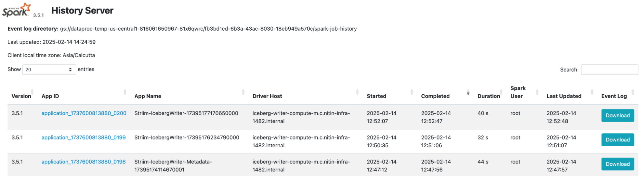Image resolution: width=644 pixels, height=176 pixels.
Task: Sort by Started column arrows
Action: pos(412,92)
